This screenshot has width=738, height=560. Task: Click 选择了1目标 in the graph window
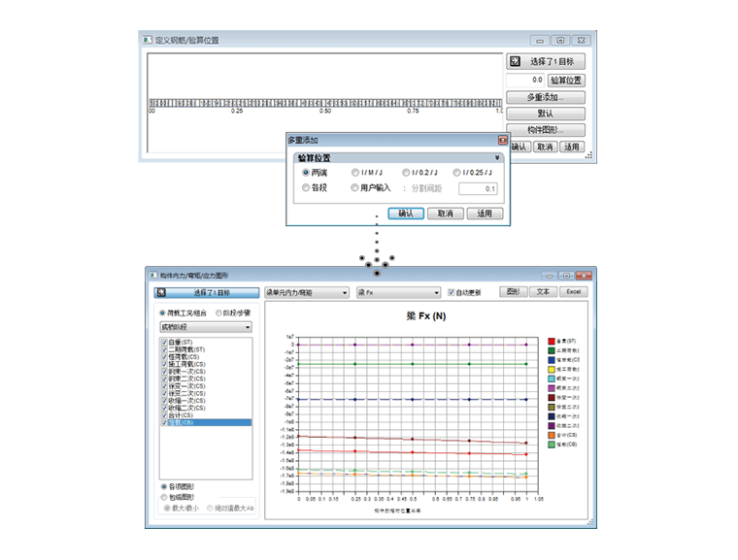[x=207, y=293]
